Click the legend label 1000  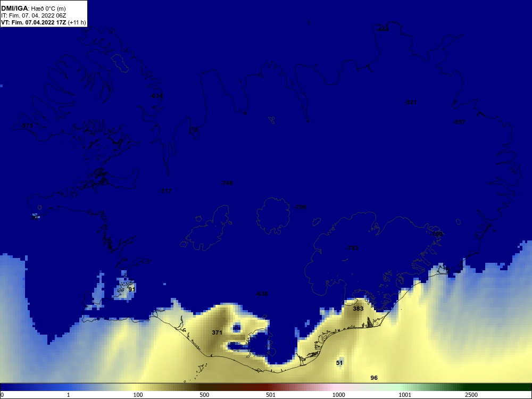[338, 395]
